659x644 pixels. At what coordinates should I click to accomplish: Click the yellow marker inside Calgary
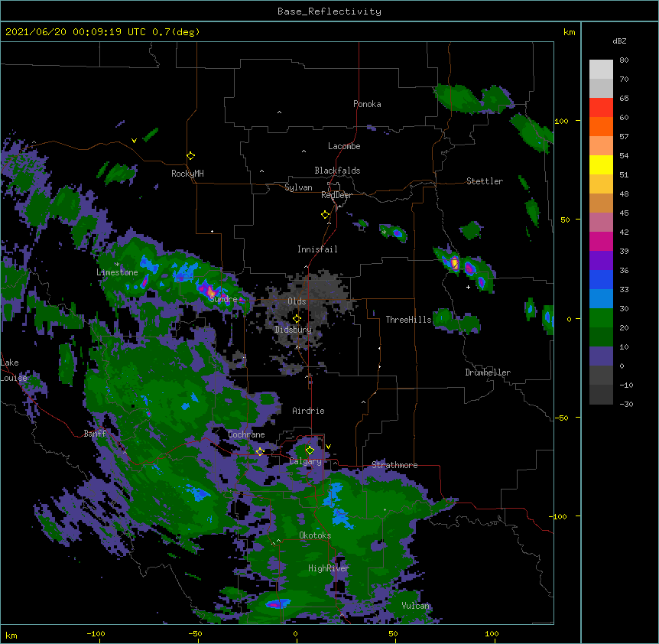tap(310, 450)
